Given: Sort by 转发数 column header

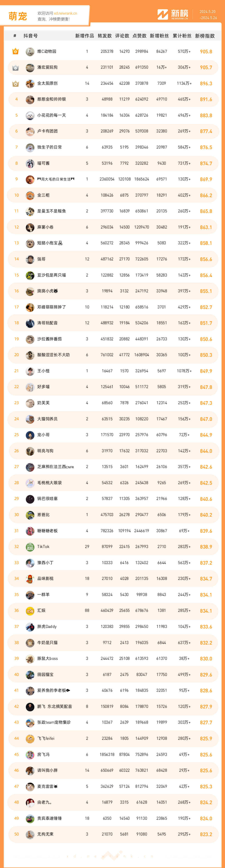Looking at the screenshot, I should pos(105,36).
